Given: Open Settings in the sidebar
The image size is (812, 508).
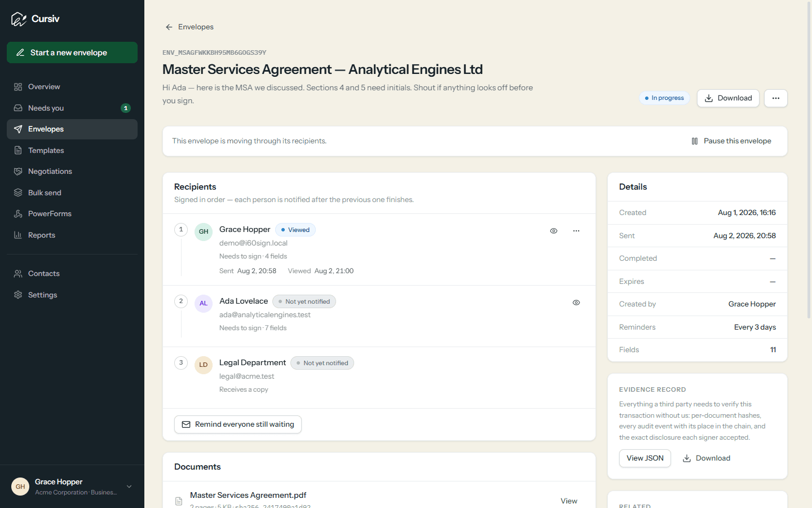Looking at the screenshot, I should tap(72, 295).
